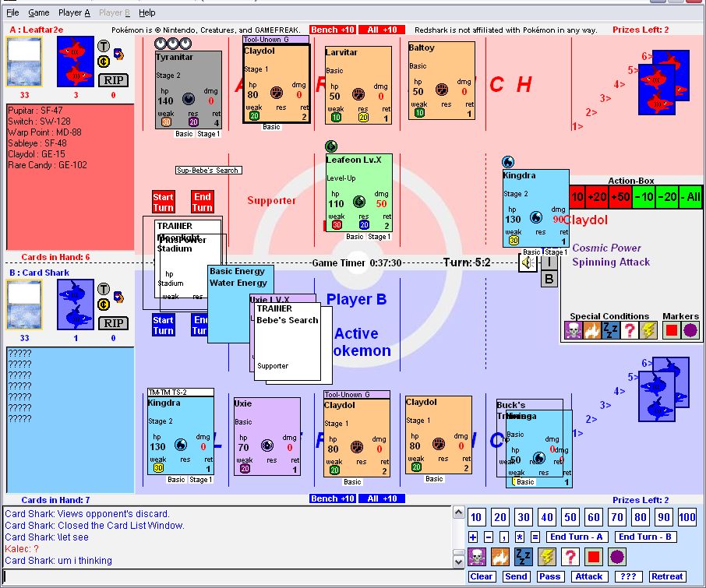This screenshot has height=588, width=706.
Task: Open the Player A menu
Action: tap(74, 12)
